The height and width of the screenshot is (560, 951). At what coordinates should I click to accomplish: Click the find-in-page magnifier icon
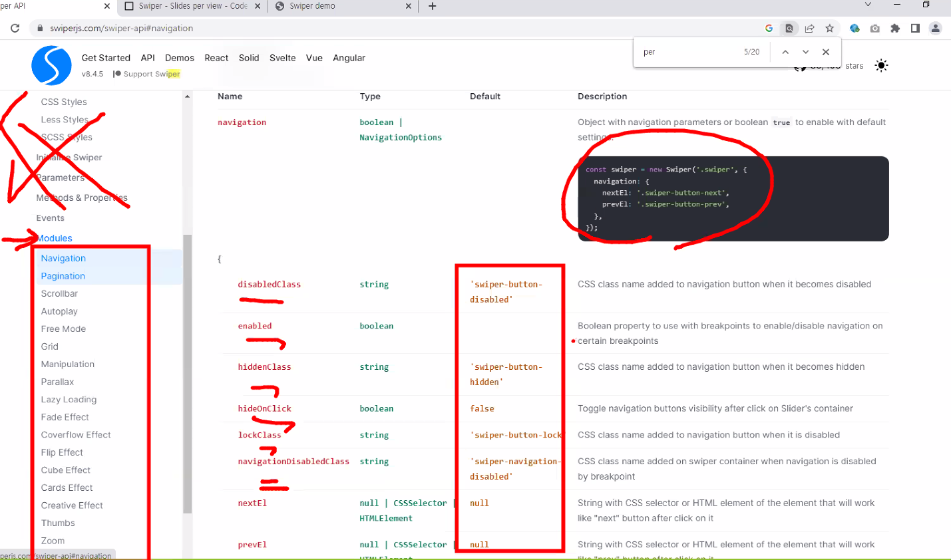[x=789, y=29]
